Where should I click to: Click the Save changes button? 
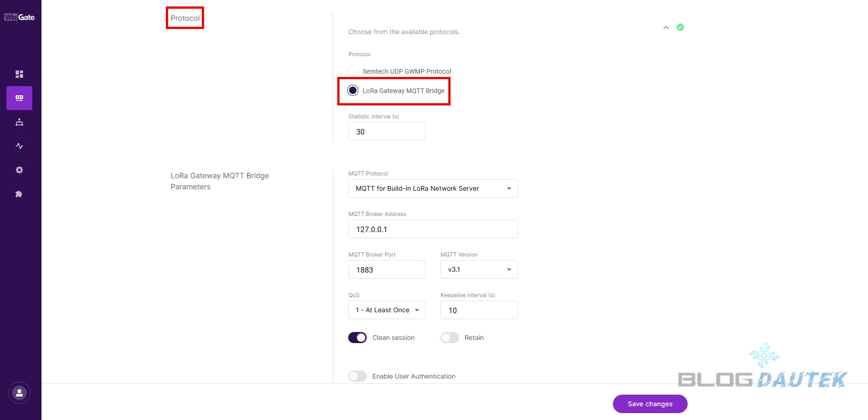pos(650,404)
